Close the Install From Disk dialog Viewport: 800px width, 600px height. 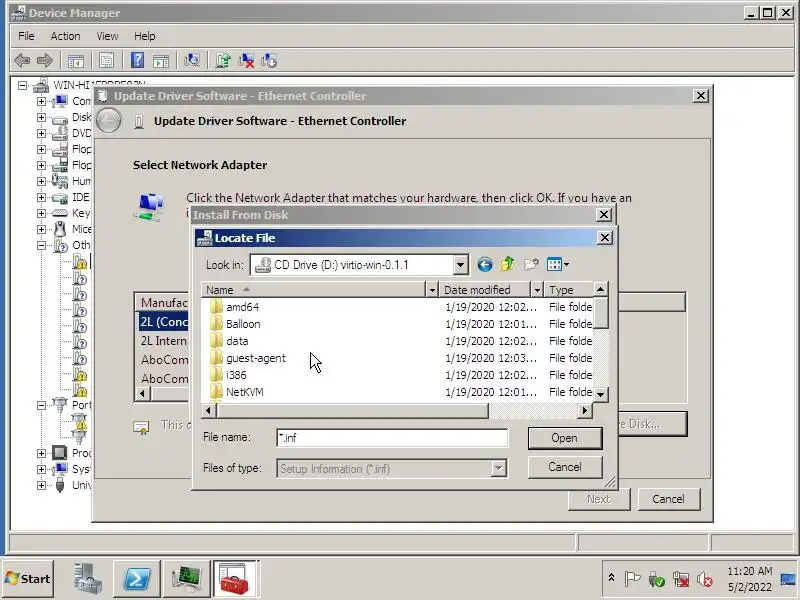[604, 215]
